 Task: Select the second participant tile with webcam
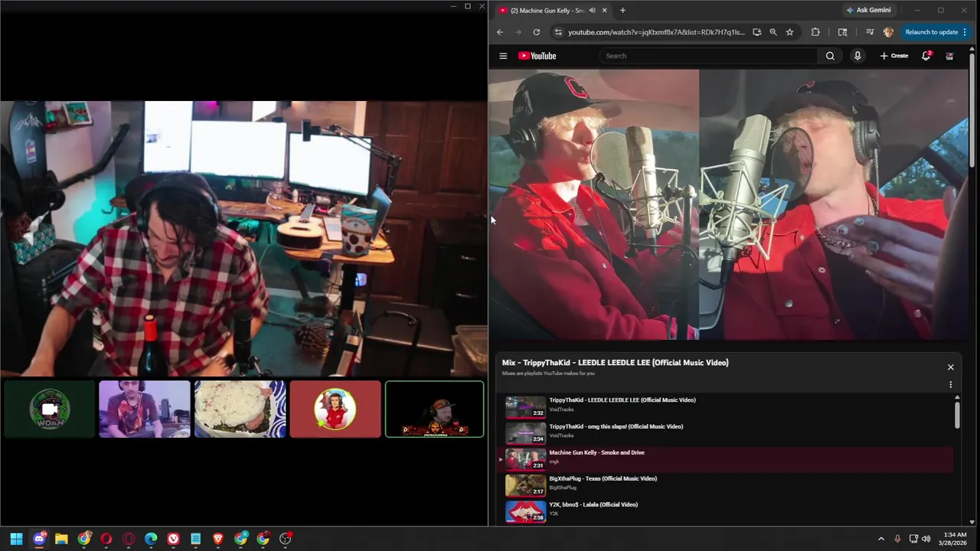pos(145,409)
